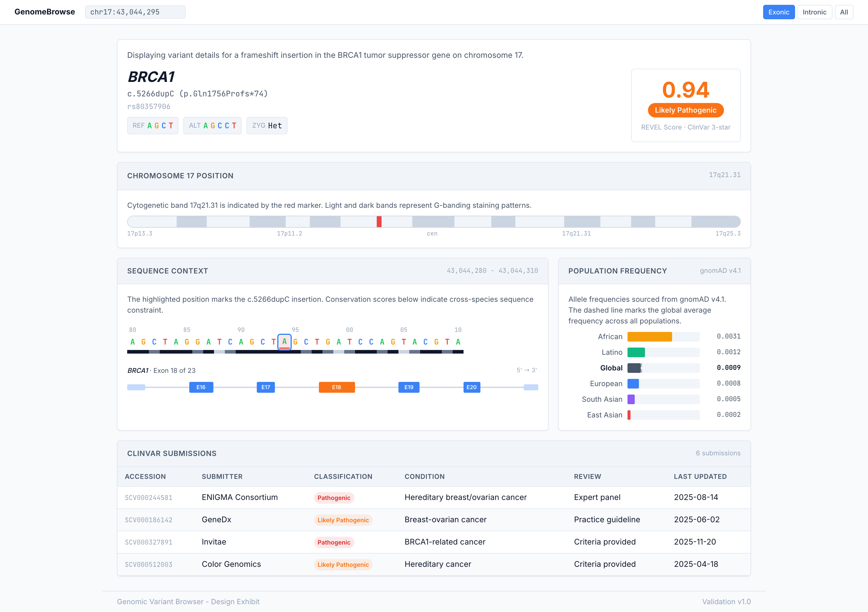Image resolution: width=868 pixels, height=612 pixels.
Task: Select the E16 exon block
Action: click(x=201, y=387)
